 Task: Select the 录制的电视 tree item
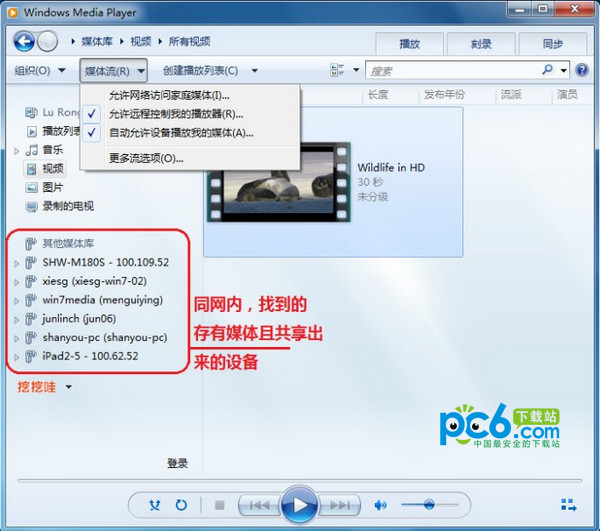(x=68, y=206)
